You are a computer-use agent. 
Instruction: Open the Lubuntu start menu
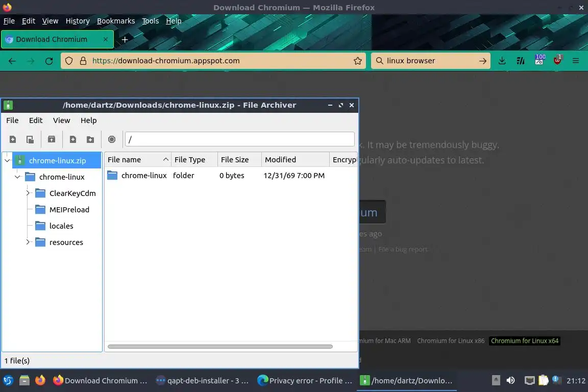tap(8, 380)
